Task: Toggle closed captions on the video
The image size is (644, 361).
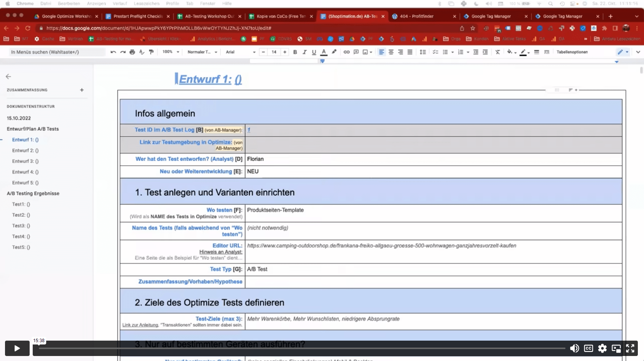Action: (588, 348)
